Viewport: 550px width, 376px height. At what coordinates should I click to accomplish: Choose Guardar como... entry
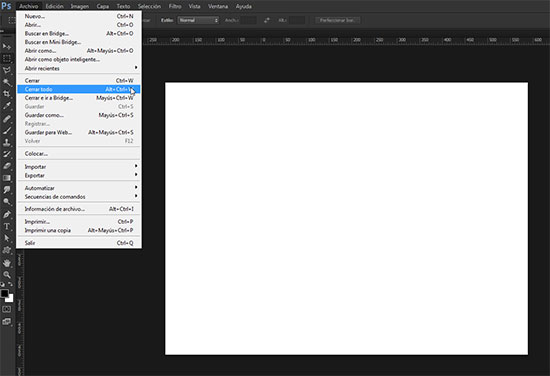tap(79, 115)
